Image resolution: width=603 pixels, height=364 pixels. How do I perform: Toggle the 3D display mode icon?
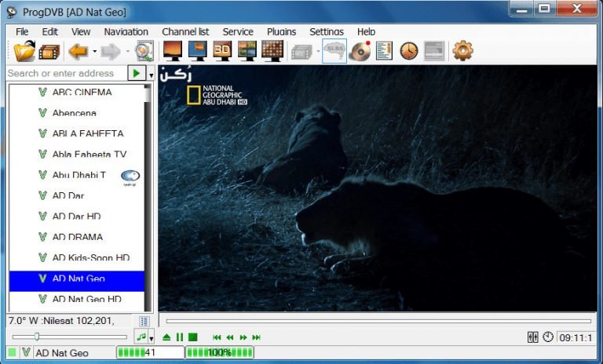tap(222, 51)
